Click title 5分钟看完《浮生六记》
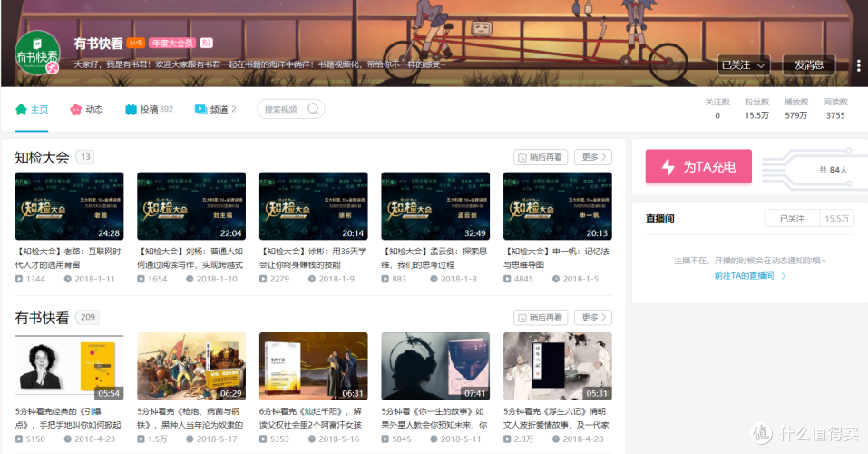Screen dimensions: 868x454 coord(556,418)
